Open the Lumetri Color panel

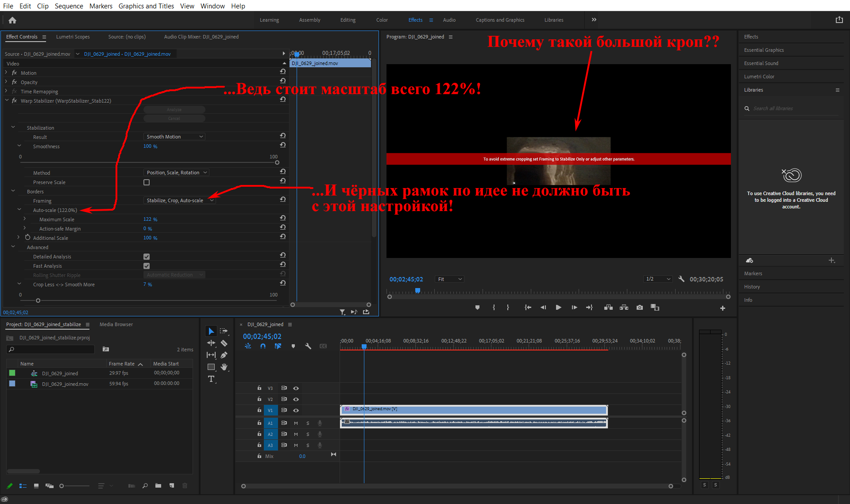point(759,77)
